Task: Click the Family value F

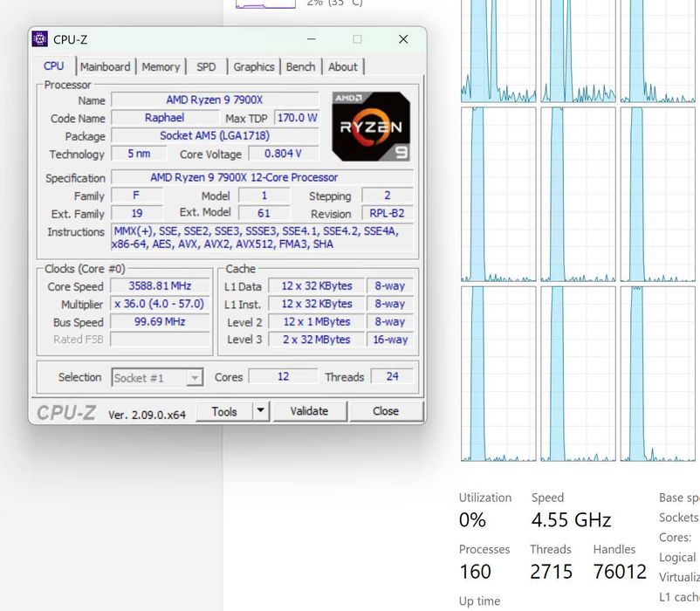Action: 137,196
